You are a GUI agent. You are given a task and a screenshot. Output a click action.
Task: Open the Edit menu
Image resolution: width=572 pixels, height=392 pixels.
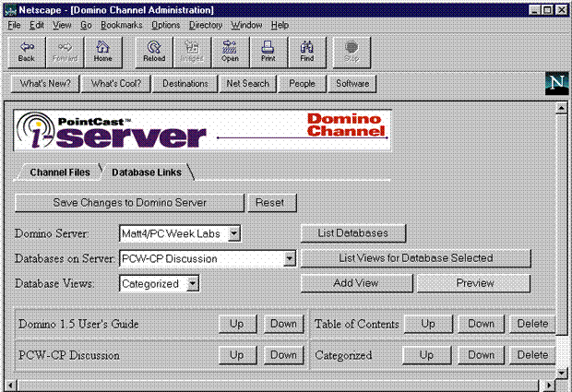pyautogui.click(x=37, y=25)
